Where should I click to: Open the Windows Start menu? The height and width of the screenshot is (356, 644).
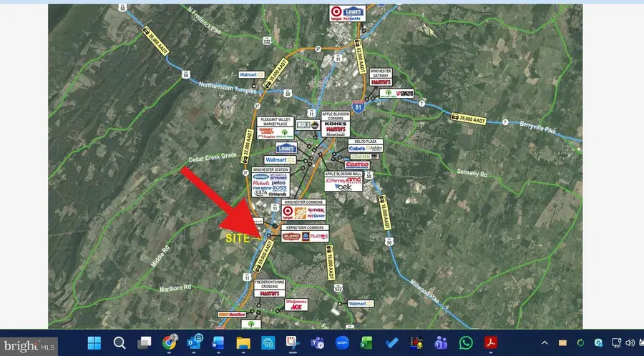pyautogui.click(x=94, y=343)
